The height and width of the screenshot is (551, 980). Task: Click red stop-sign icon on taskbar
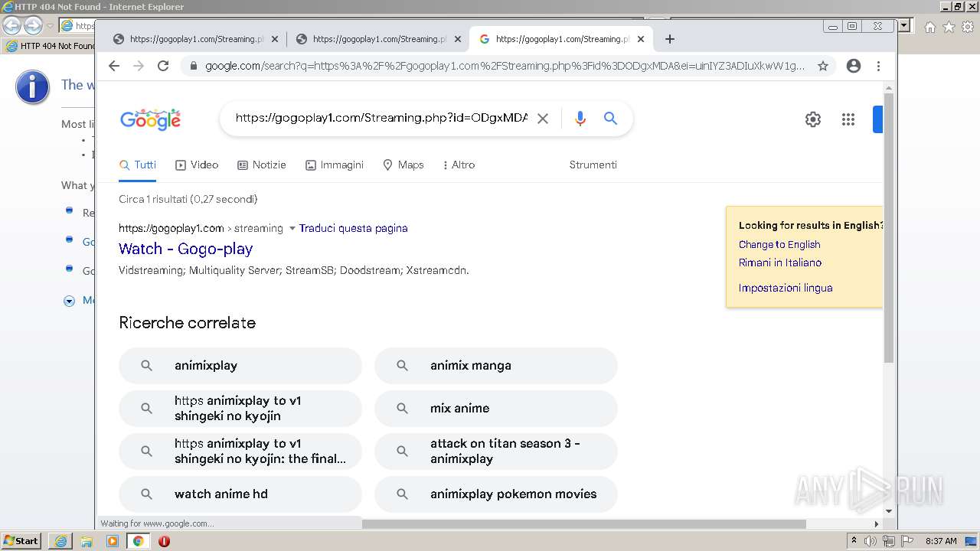164,541
